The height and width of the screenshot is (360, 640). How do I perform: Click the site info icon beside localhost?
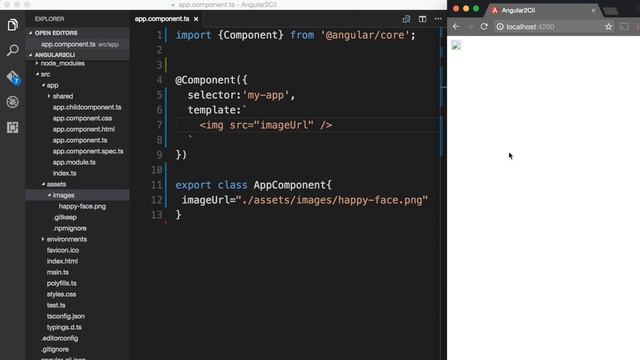coord(500,27)
